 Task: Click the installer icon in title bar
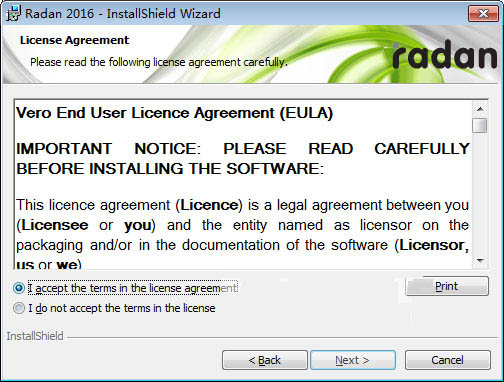click(x=13, y=14)
